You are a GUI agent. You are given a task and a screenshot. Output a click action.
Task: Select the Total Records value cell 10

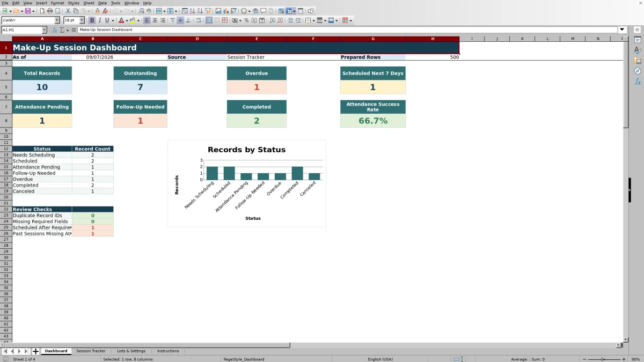click(42, 87)
